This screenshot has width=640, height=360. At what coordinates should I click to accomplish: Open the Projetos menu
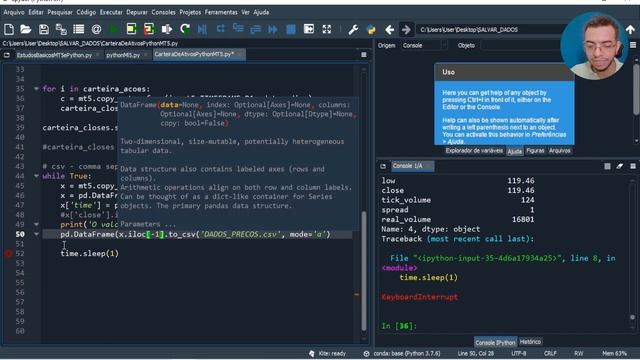coord(190,12)
